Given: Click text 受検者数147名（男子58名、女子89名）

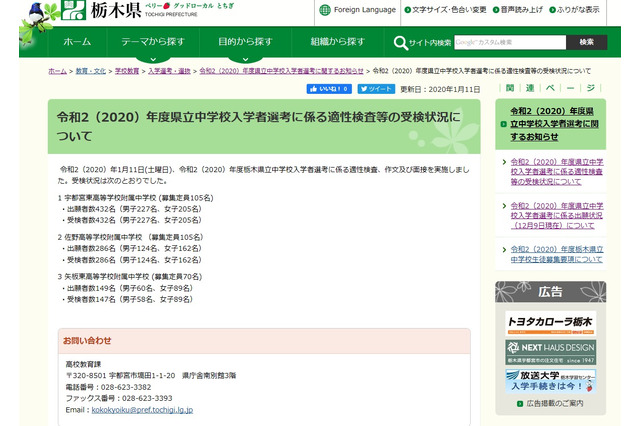Looking at the screenshot, I should [x=130, y=300].
